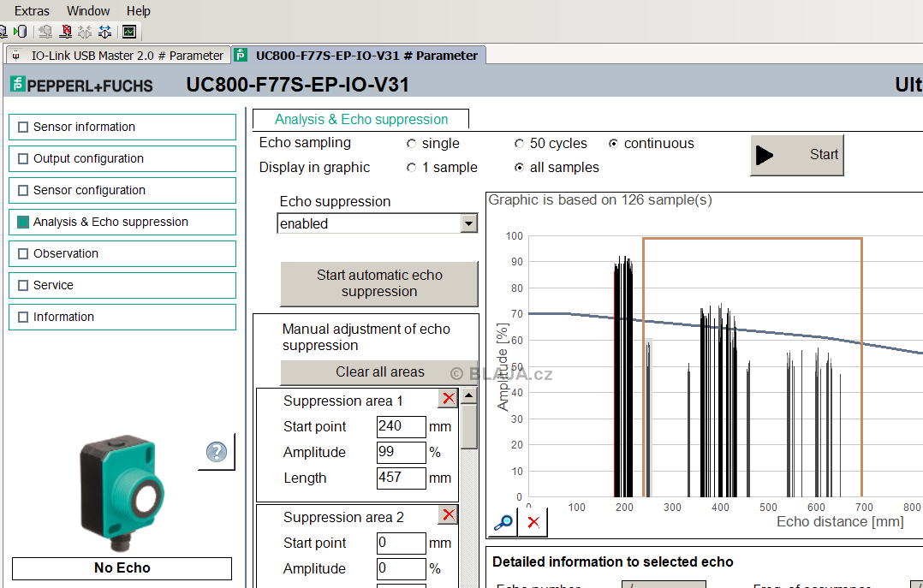The height and width of the screenshot is (588, 923).
Task: Open the Help menu
Action: (x=139, y=10)
